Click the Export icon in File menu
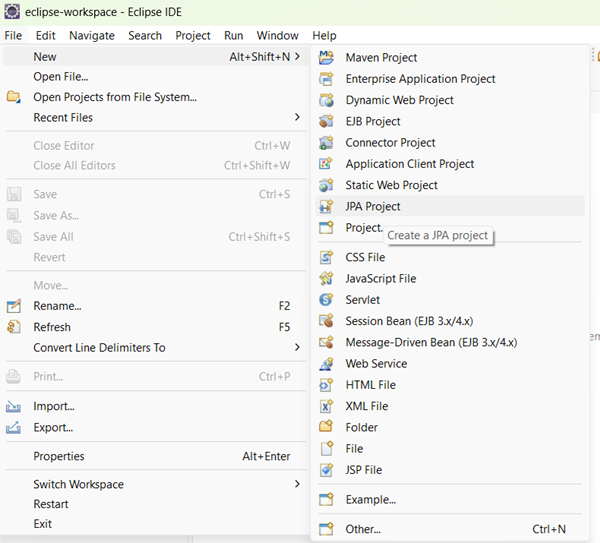600x543 pixels. pyautogui.click(x=14, y=427)
